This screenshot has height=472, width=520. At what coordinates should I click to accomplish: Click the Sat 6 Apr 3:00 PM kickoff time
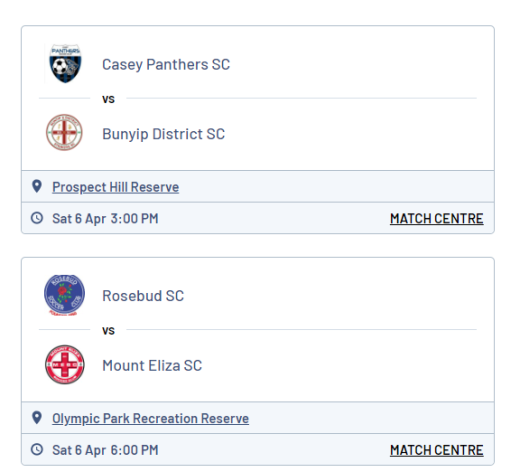[x=105, y=219]
